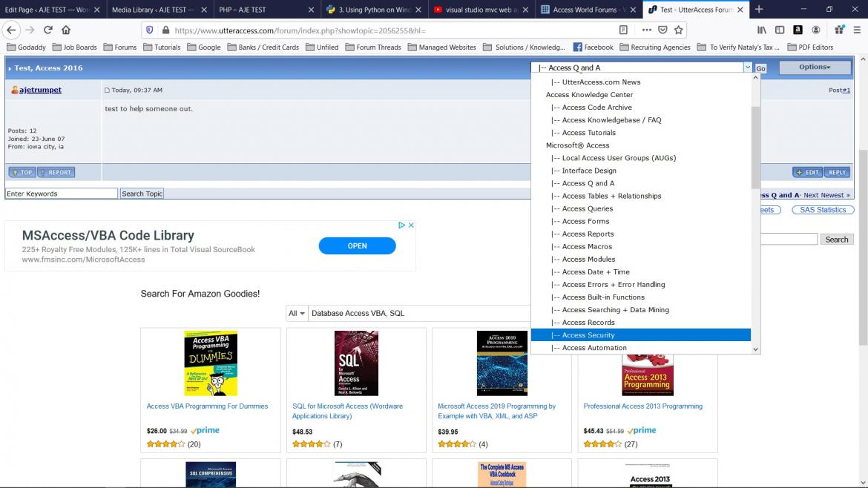Open the Library icon in toolbar
868x488 pixels.
click(x=762, y=30)
